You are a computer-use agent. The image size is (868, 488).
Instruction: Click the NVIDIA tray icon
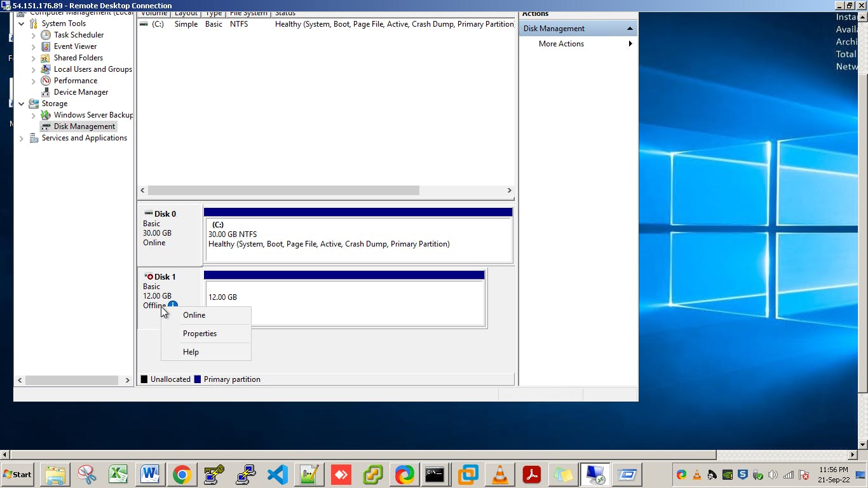pos(728,475)
